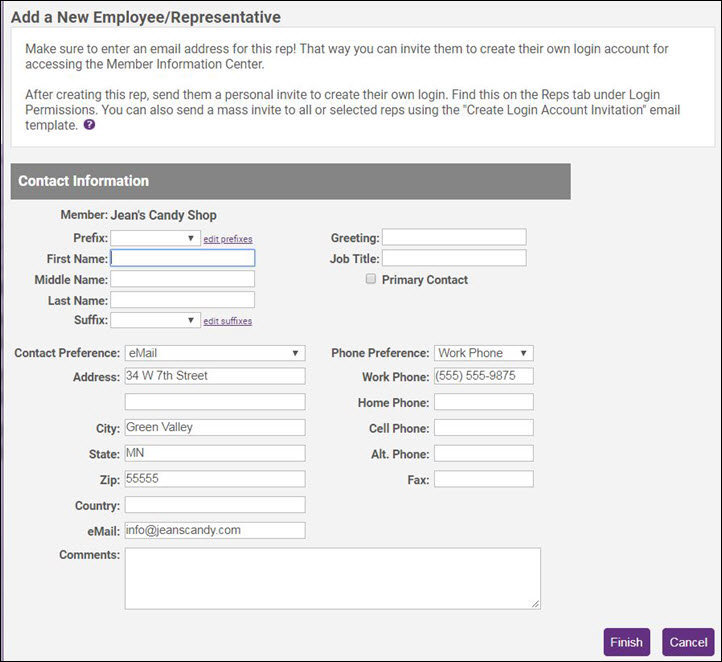Focus the Job Title field

(x=454, y=258)
